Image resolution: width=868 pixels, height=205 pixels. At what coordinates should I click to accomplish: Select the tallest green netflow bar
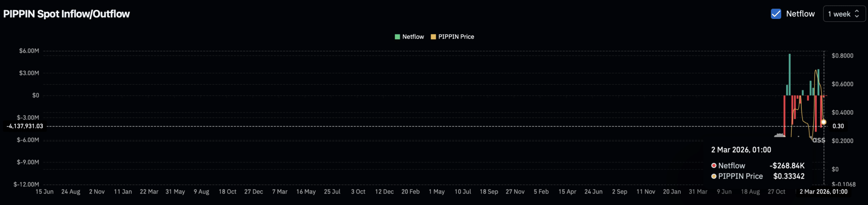point(789,74)
